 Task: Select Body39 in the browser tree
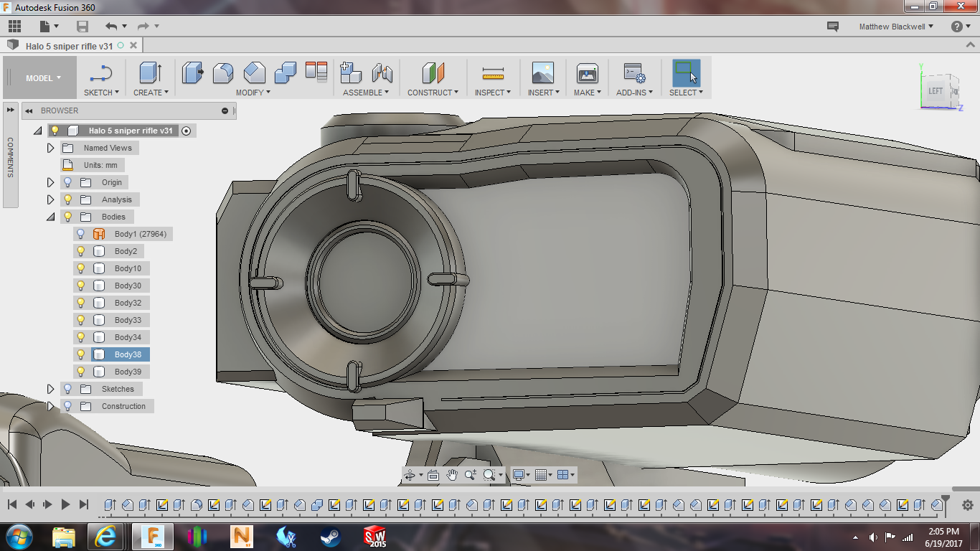coord(128,372)
